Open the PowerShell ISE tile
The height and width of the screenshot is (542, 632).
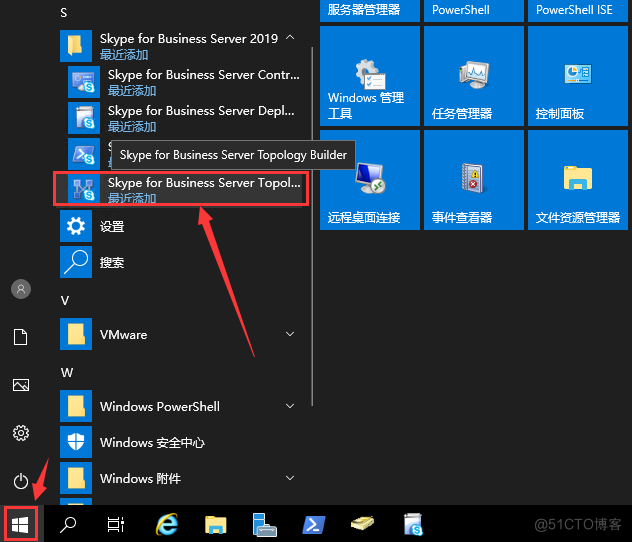(x=578, y=10)
